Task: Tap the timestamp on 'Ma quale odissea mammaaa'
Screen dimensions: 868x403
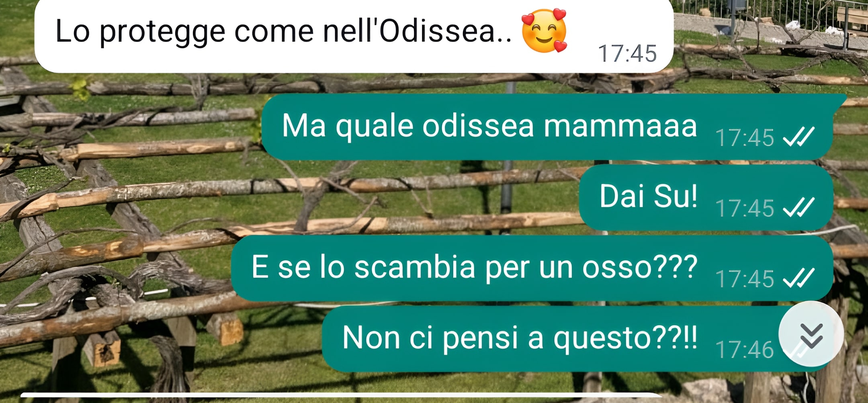Action: click(745, 138)
